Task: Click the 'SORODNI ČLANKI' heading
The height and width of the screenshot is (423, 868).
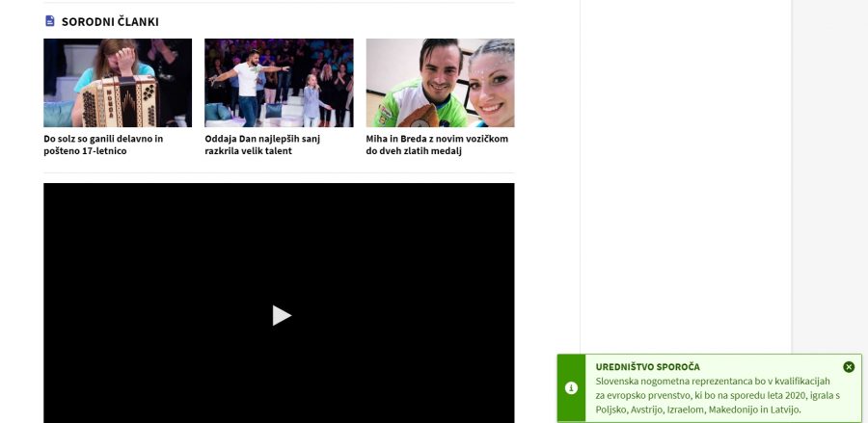Action: 110,21
